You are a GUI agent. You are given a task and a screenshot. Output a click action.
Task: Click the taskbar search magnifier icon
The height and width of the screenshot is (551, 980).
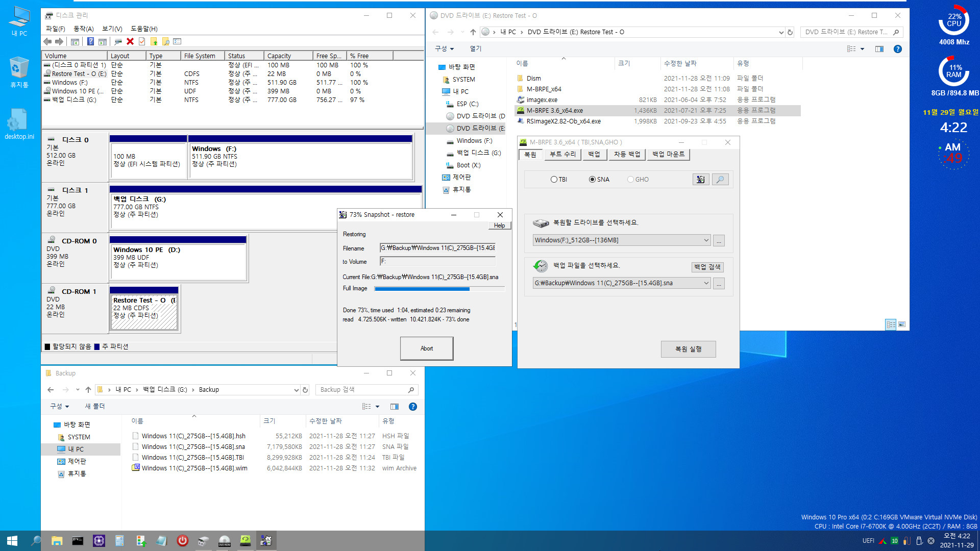pyautogui.click(x=36, y=541)
